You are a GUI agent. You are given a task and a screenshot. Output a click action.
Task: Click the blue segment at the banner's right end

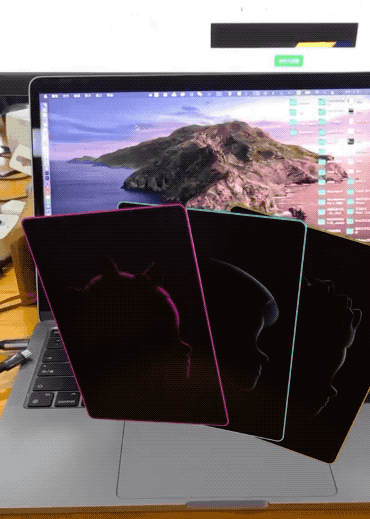pyautogui.click(x=343, y=44)
